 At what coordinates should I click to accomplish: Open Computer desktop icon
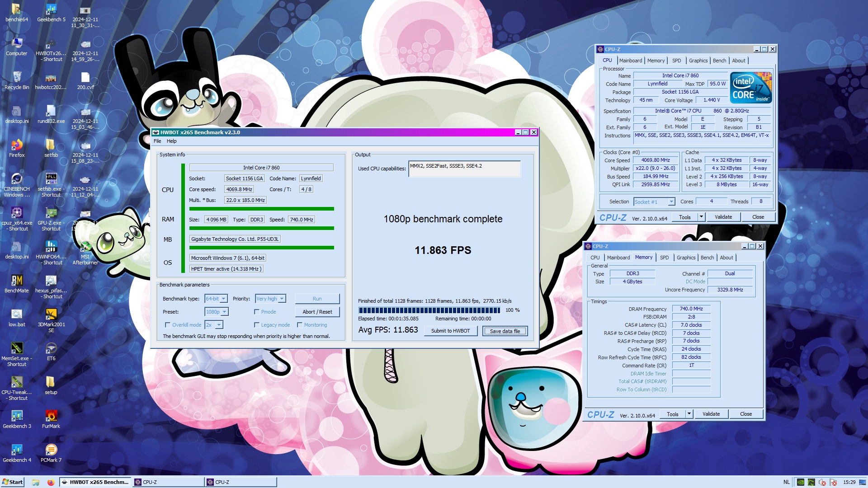[17, 46]
